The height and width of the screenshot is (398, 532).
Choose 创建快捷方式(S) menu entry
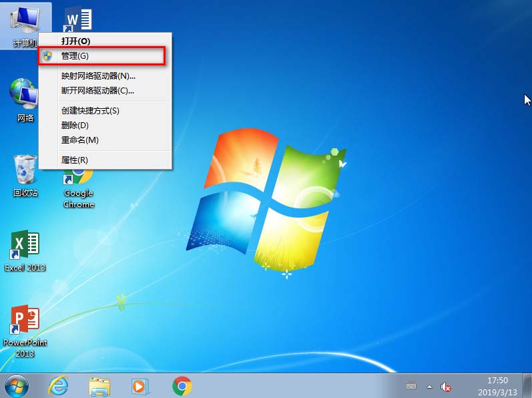[105, 111]
